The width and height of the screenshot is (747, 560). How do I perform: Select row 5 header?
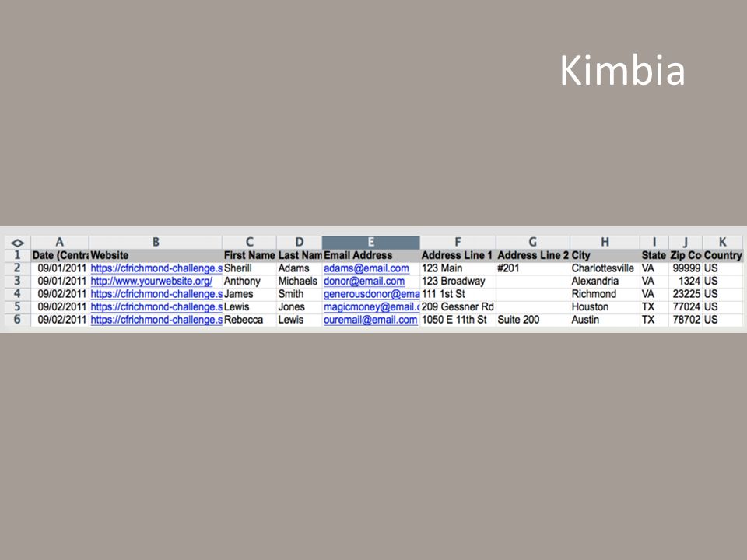coord(18,306)
